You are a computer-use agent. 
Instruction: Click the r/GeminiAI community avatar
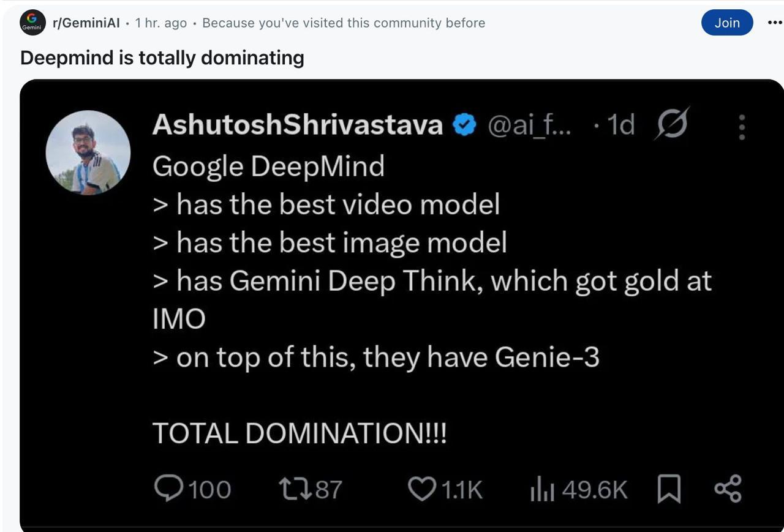click(33, 23)
